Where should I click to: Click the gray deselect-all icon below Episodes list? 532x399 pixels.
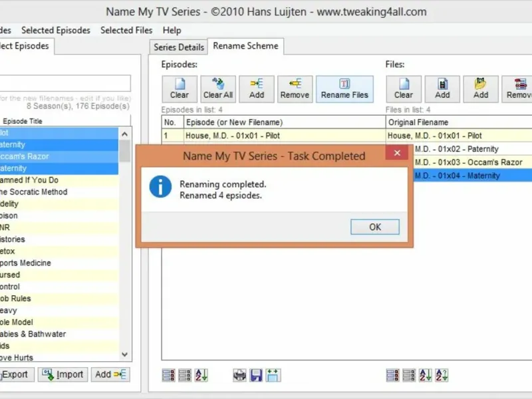click(185, 375)
